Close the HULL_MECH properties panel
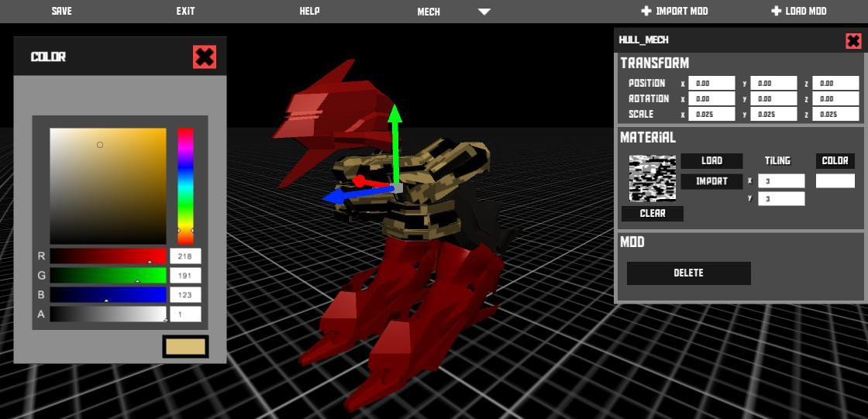 click(853, 40)
